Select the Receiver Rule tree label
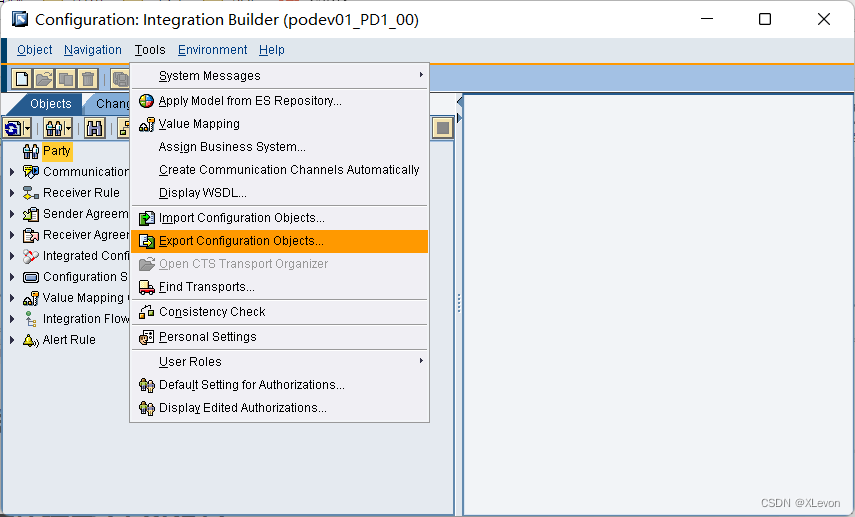The width and height of the screenshot is (855, 517). (x=81, y=193)
